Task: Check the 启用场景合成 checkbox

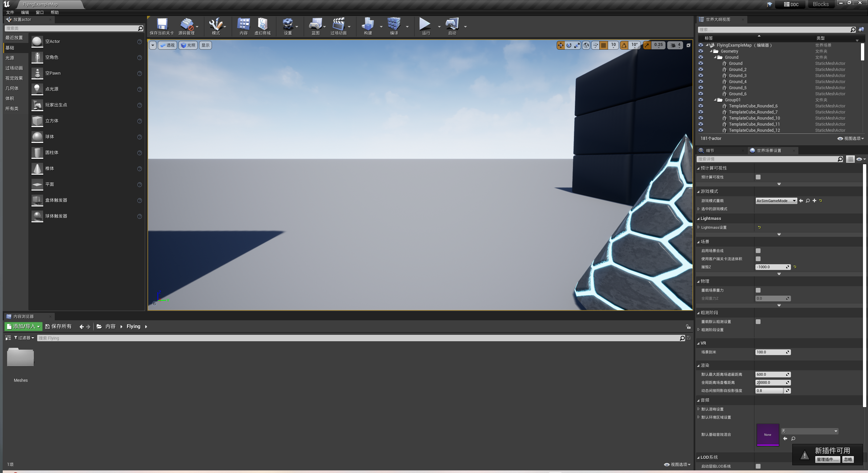Action: point(758,251)
